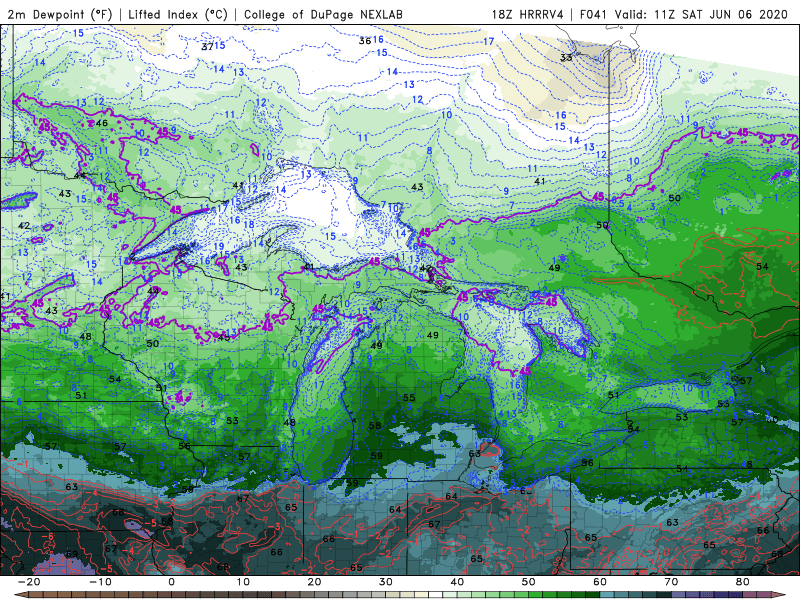Click the 0 label on the color scale

171,582
